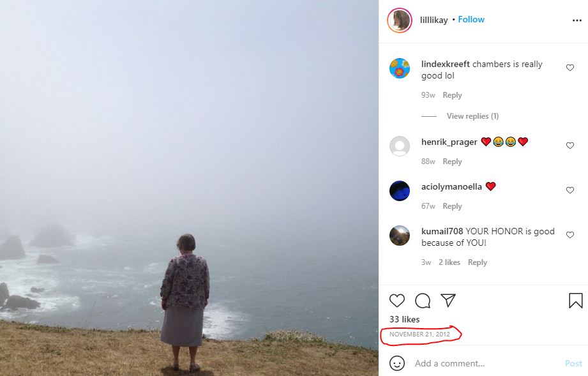The height and width of the screenshot is (376, 588).
Task: Like kumail708's comment heart
Action: pos(570,235)
